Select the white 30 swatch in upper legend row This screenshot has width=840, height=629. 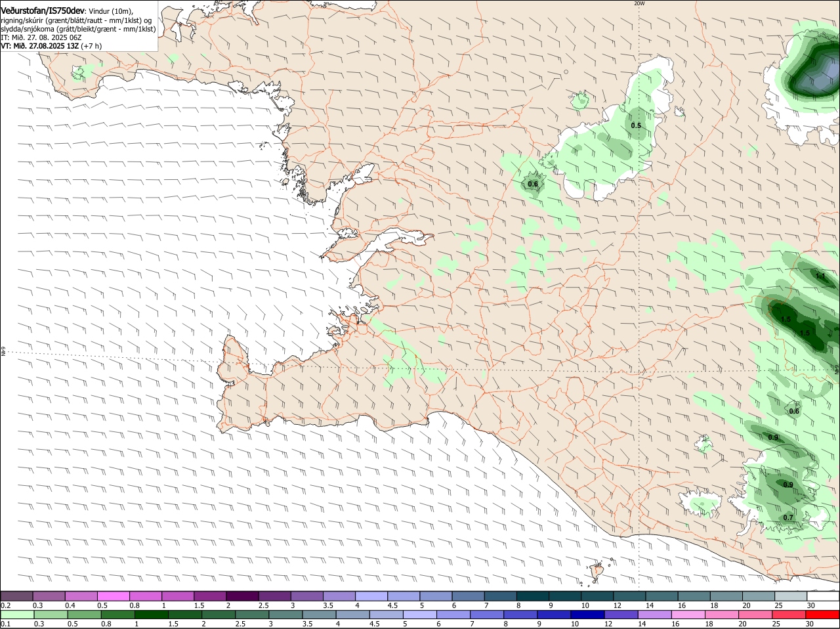tap(823, 596)
